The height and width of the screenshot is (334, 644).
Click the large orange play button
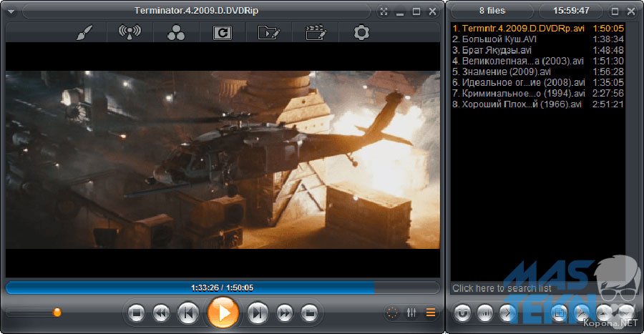223,313
